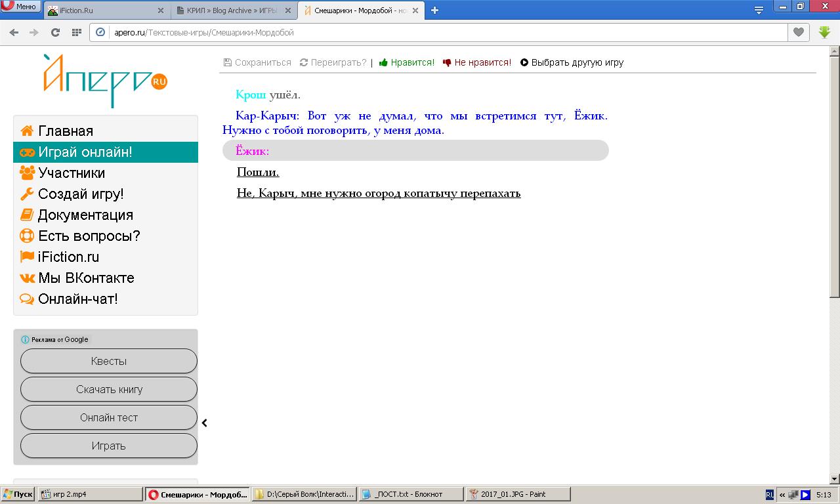Viewport: 840px width, 504px height.
Task: Click the vertical page scrollbar
Action: click(x=835, y=197)
